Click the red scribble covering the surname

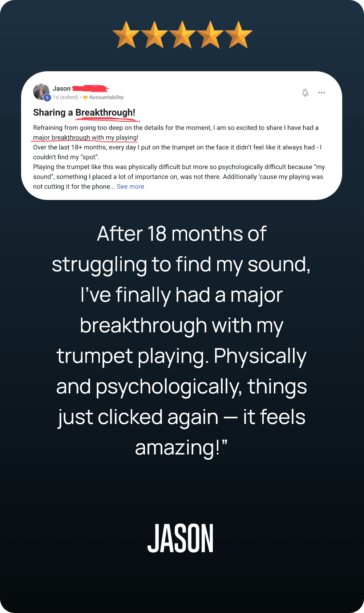pyautogui.click(x=90, y=88)
